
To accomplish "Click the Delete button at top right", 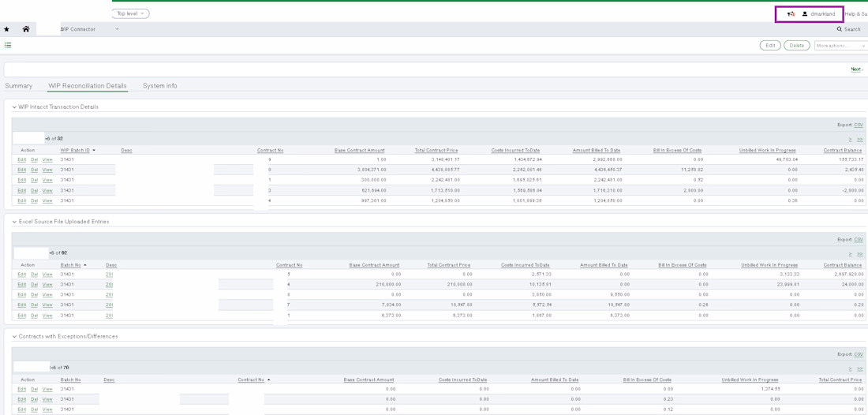I will pyautogui.click(x=797, y=46).
